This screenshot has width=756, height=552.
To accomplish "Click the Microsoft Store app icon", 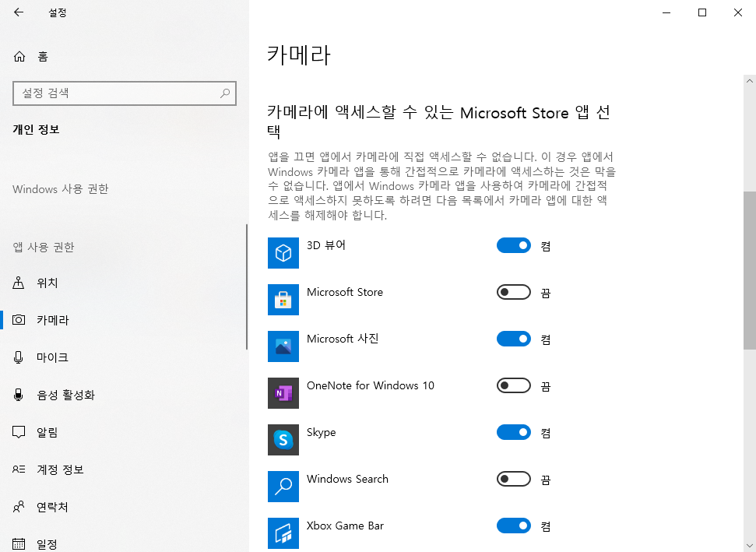I will tap(283, 300).
